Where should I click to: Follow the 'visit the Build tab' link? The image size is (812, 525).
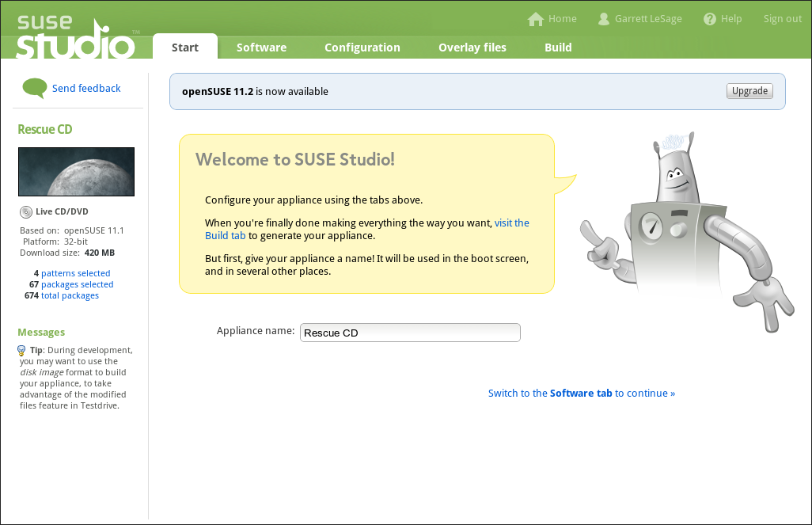(367, 229)
